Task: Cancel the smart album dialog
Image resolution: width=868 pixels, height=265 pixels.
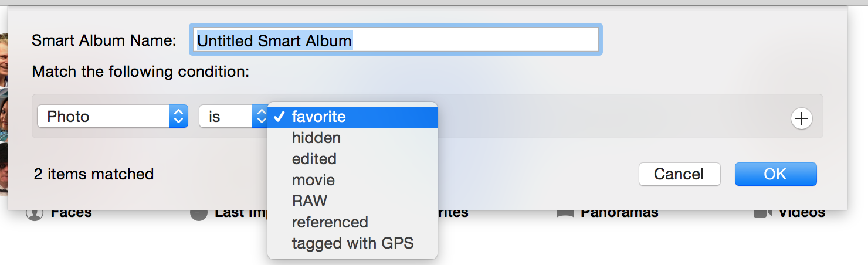Action: click(679, 174)
